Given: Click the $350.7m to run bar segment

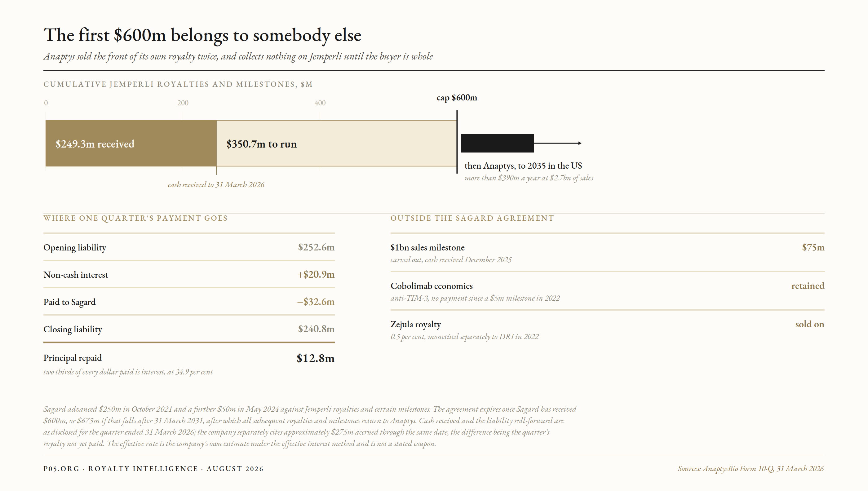Looking at the screenshot, I should click(x=337, y=143).
